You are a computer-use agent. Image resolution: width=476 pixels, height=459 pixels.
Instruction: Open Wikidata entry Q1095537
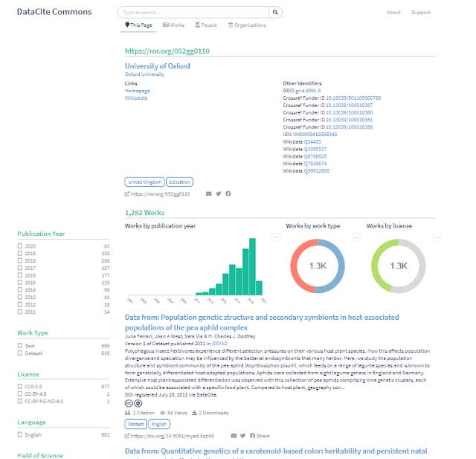(315, 149)
